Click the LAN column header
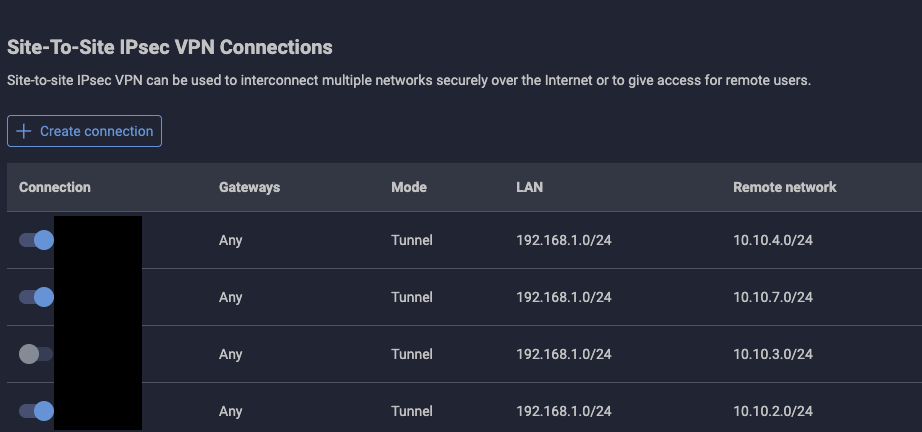Image resolution: width=922 pixels, height=432 pixels. [529, 187]
